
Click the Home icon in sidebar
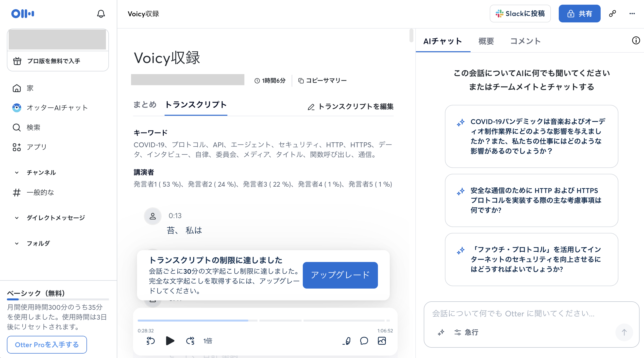click(x=17, y=88)
